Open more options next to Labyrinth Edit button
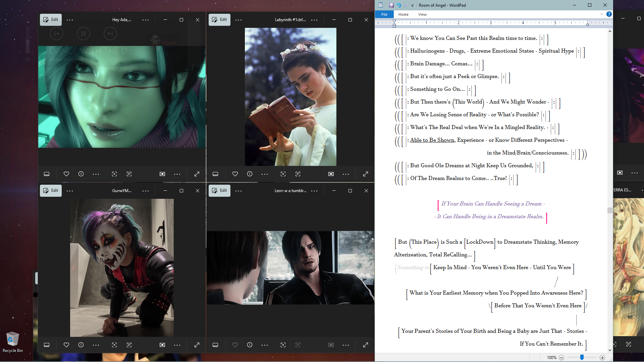This screenshot has height=362, width=644. (x=238, y=20)
